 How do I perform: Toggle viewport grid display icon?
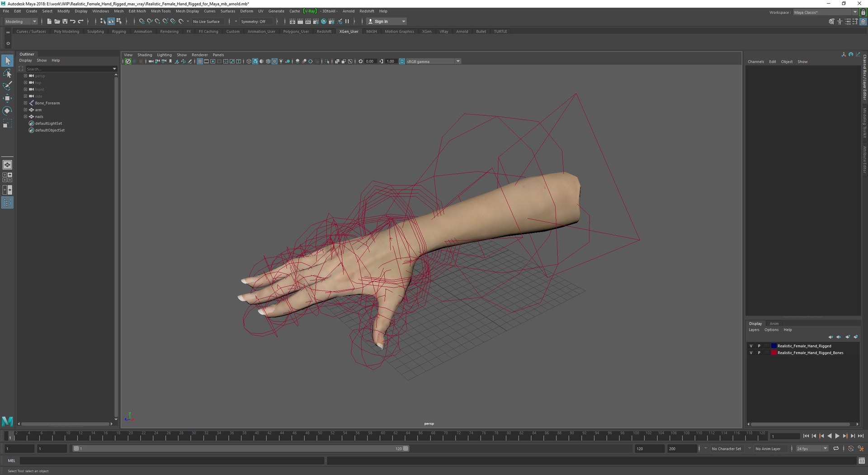coord(200,62)
